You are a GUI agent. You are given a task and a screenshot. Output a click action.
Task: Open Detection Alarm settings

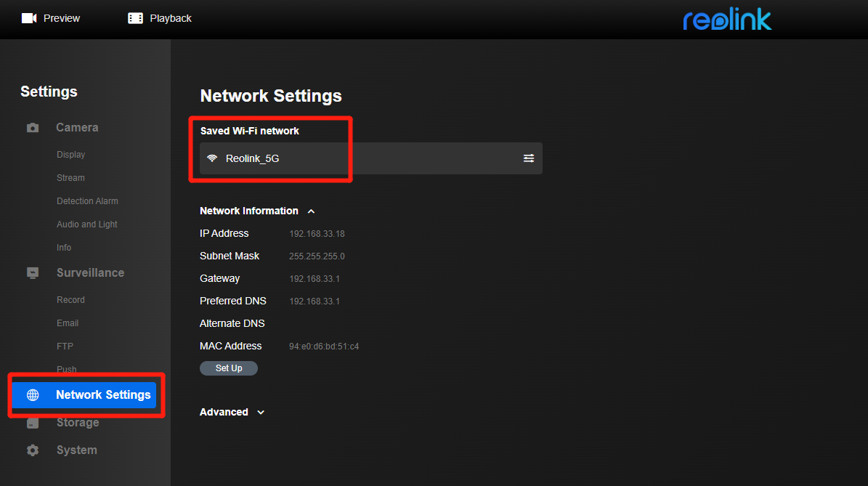point(87,201)
